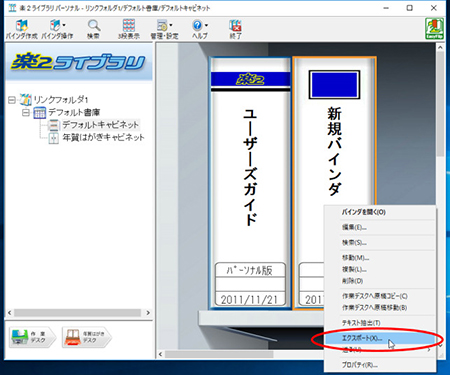Viewport: 450px width, 375px height.
Task: Choose 削除(D) in the context menu
Action: coord(380,281)
